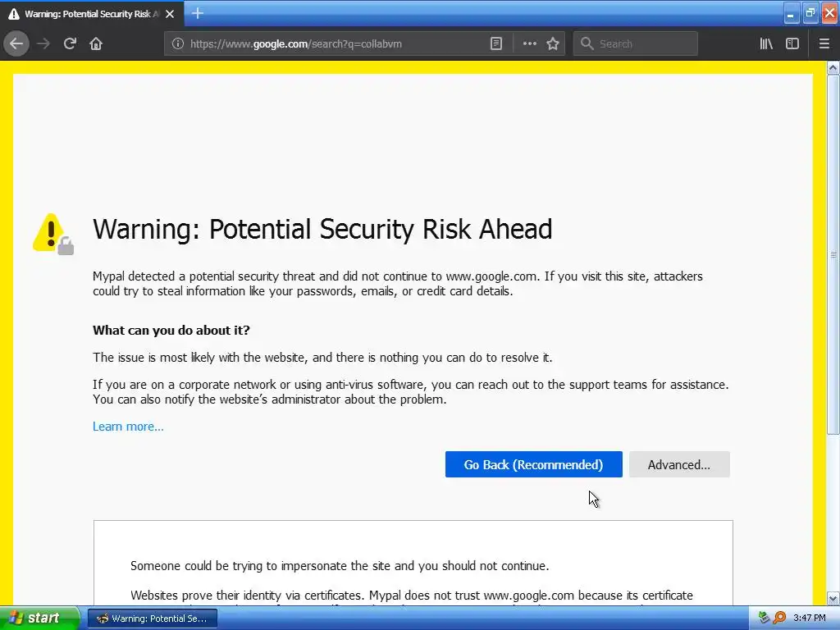This screenshot has height=630, width=840.
Task: Open the Library icon in toolbar
Action: pyautogui.click(x=766, y=44)
